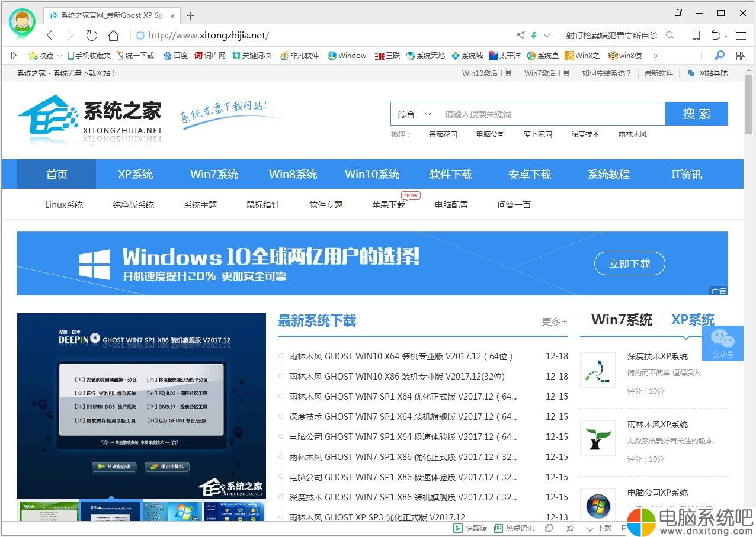Click the extensions grid icon on bookmarks bar
756x537 pixels.
741,56
